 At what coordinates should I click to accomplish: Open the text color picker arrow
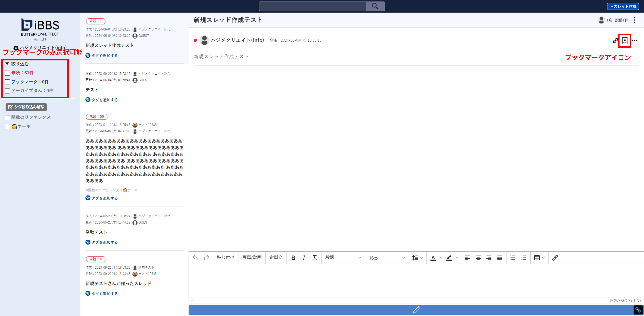[x=441, y=258]
